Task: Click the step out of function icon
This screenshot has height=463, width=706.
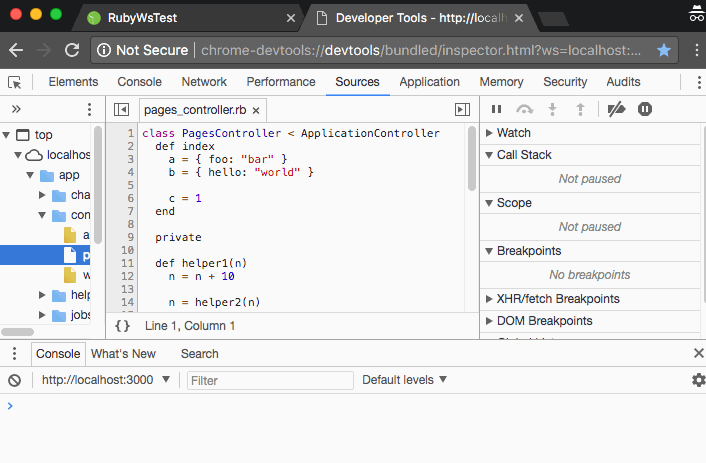Action: coord(580,109)
